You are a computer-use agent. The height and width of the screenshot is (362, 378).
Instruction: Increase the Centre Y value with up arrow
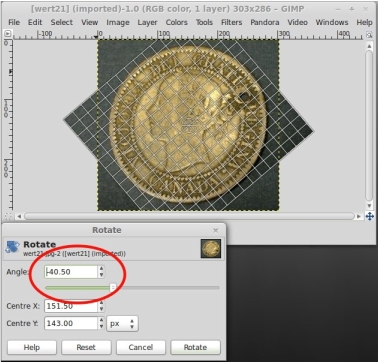[x=101, y=320]
